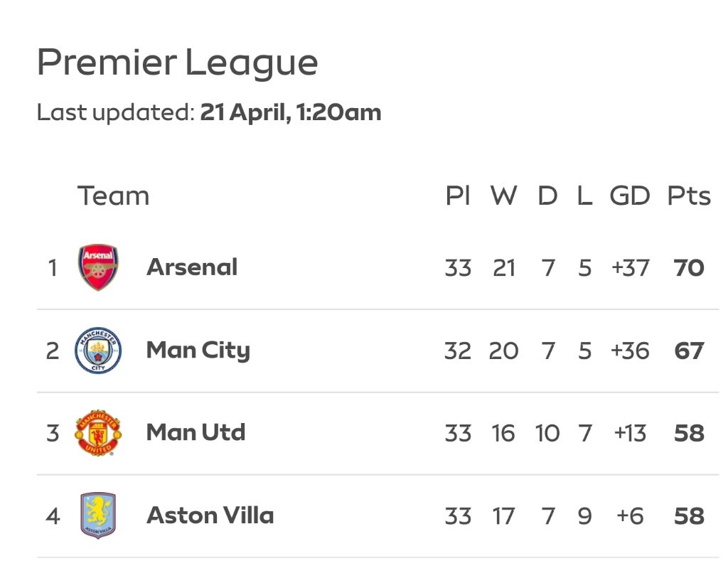Open the Man Utd team link
728x561 pixels.
(x=196, y=432)
